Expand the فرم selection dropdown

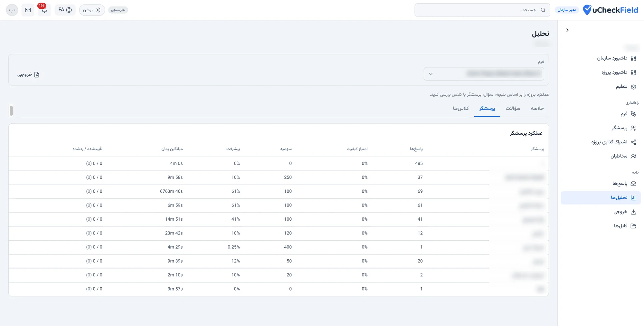pos(484,74)
